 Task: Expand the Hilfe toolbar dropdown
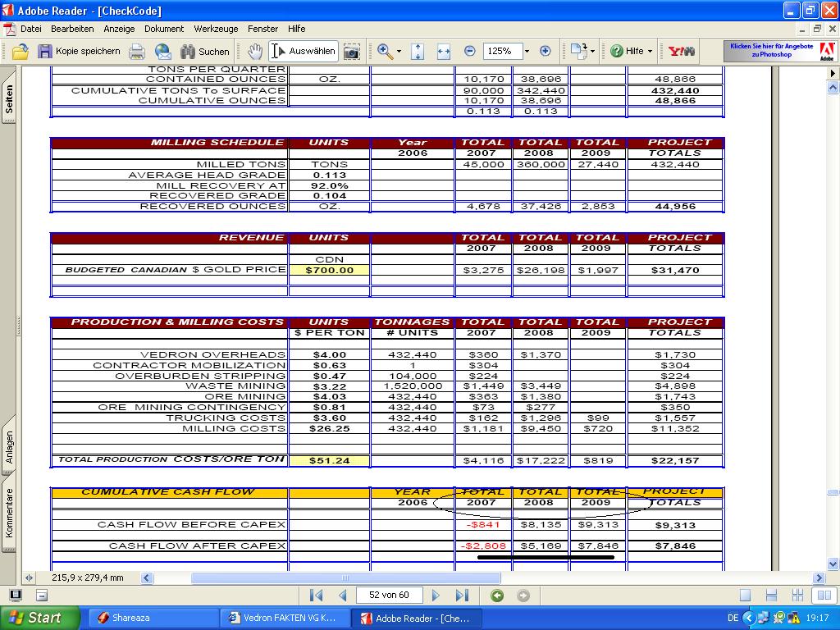point(650,51)
